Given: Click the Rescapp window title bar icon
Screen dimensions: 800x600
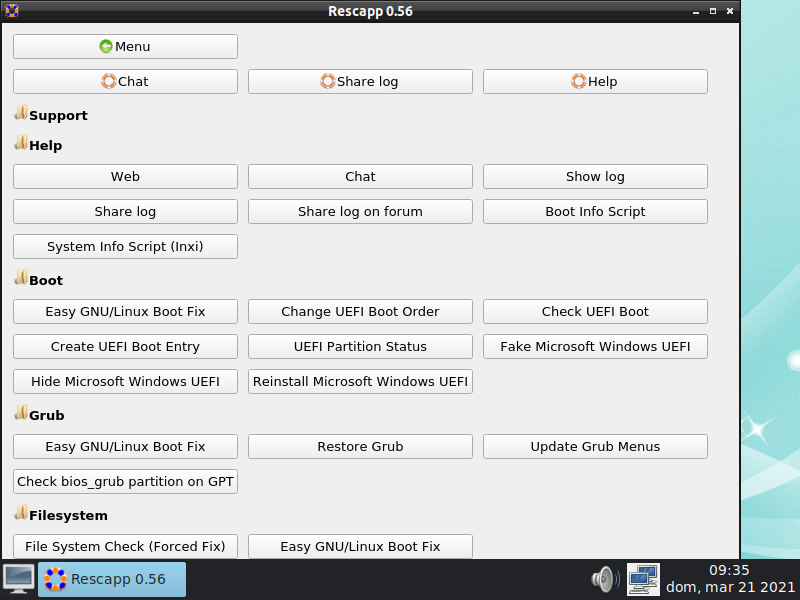Looking at the screenshot, I should [x=11, y=11].
